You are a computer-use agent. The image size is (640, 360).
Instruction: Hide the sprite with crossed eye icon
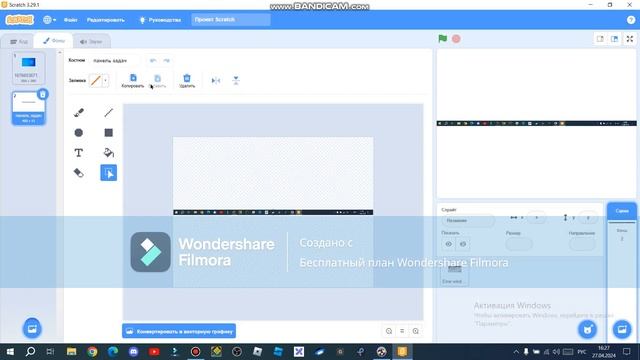(x=463, y=244)
